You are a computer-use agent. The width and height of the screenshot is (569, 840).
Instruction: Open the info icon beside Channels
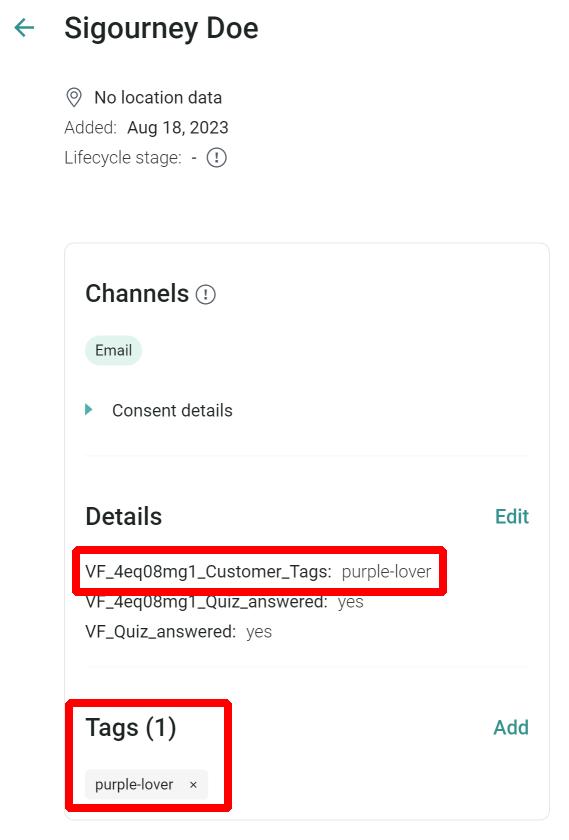205,294
